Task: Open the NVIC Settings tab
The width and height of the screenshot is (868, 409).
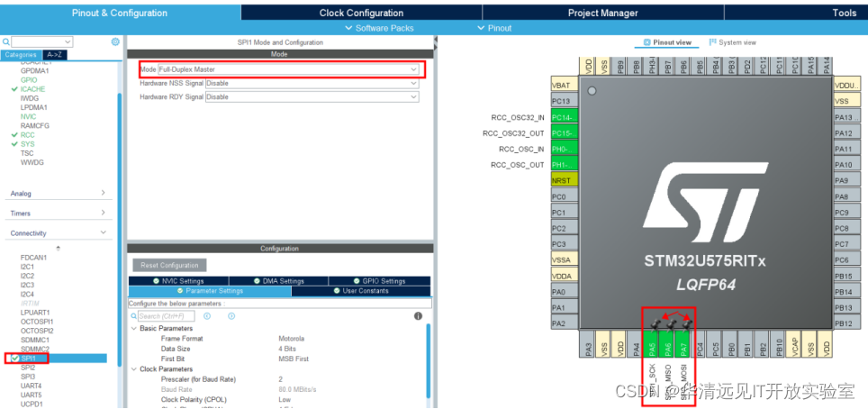Action: pos(178,281)
